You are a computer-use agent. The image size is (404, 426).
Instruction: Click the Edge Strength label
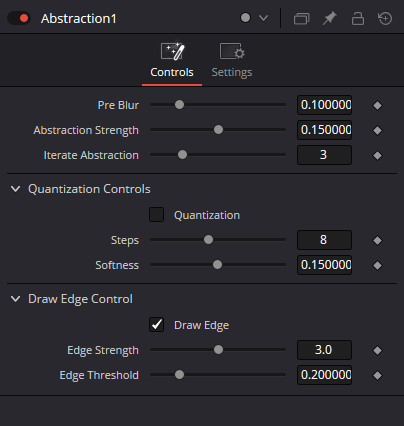click(x=103, y=351)
